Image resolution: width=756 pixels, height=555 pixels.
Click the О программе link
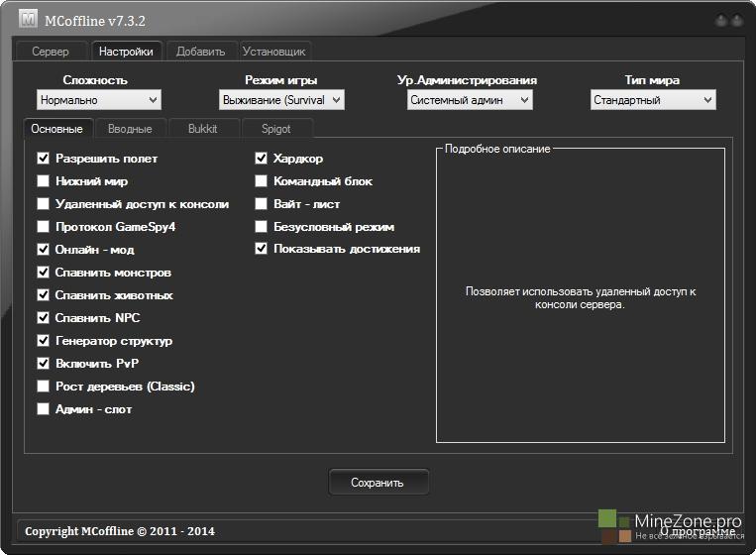(698, 532)
